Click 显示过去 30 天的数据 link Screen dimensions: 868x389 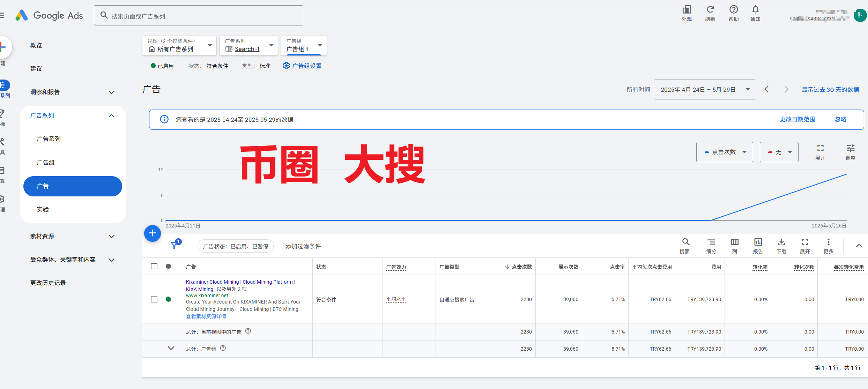point(830,90)
